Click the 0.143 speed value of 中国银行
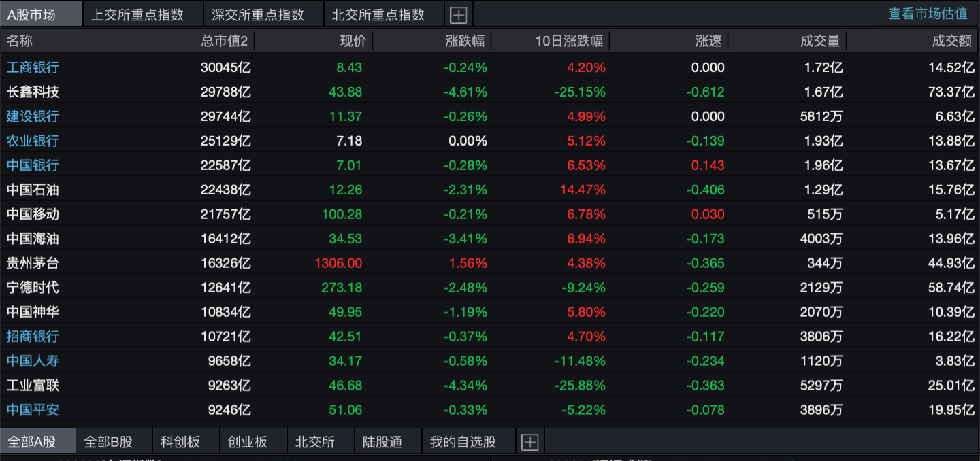Image resolution: width=980 pixels, height=461 pixels. (x=708, y=165)
